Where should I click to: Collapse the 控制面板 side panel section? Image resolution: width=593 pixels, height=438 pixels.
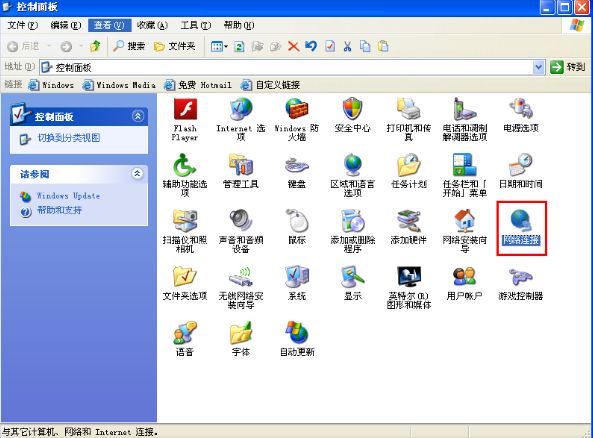[138, 116]
